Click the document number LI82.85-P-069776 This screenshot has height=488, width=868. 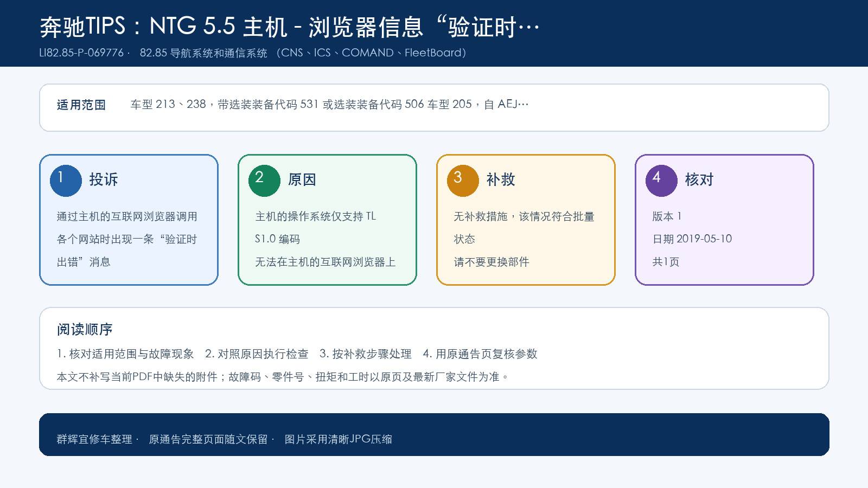click(81, 53)
